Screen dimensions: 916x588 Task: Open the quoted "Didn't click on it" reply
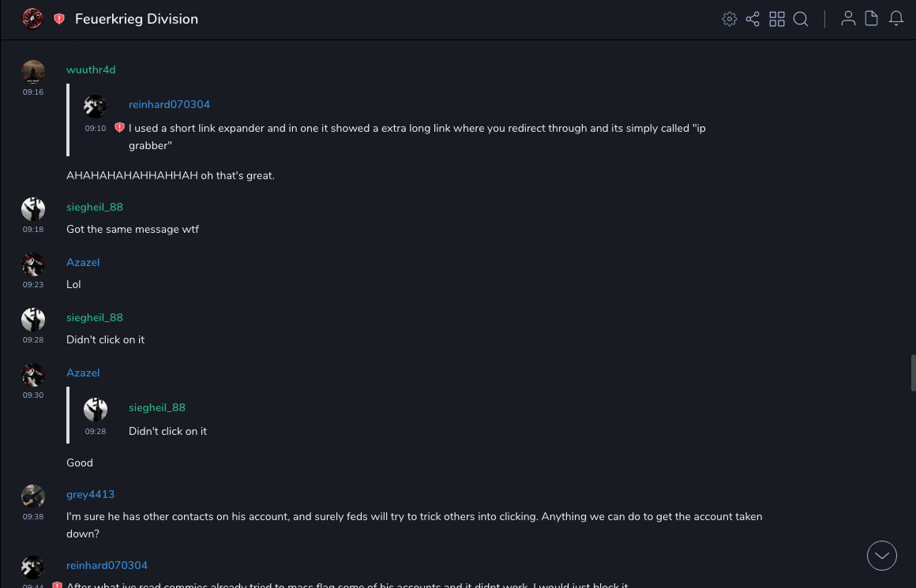click(167, 431)
